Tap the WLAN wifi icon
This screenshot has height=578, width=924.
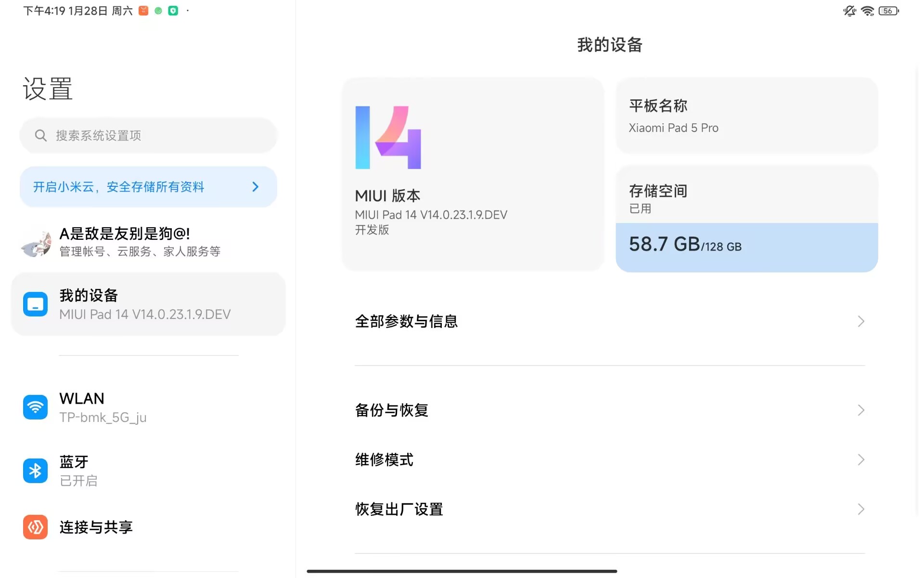coord(35,407)
